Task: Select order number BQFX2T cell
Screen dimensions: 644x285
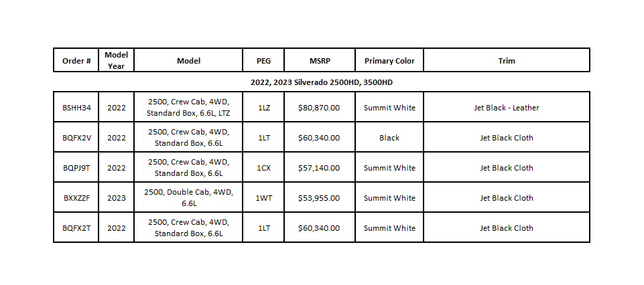Action: point(76,227)
